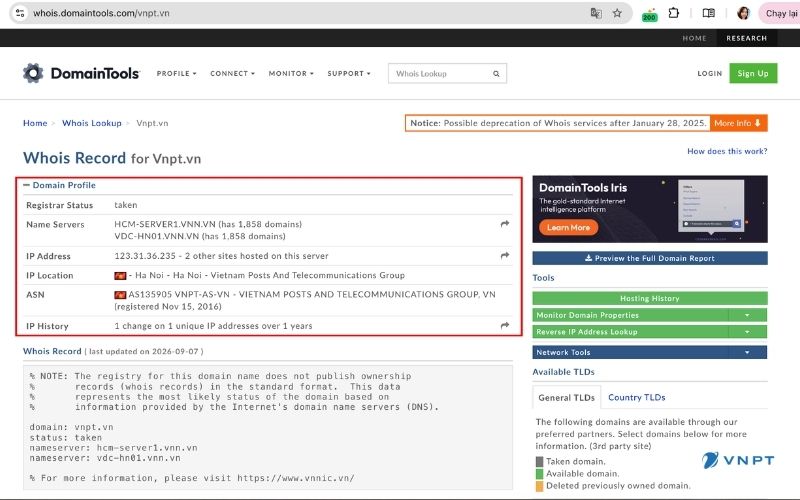Click the orange More Info button
This screenshot has height=500, width=800.
pos(738,123)
